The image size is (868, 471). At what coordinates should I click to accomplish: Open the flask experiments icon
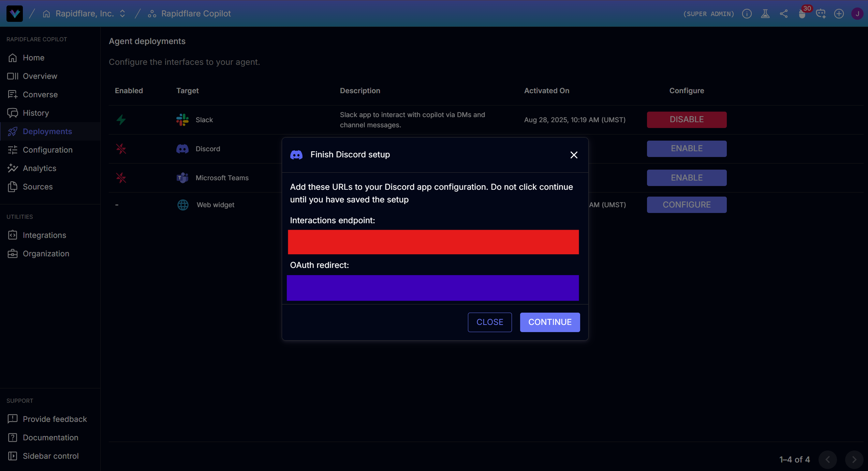tap(765, 14)
